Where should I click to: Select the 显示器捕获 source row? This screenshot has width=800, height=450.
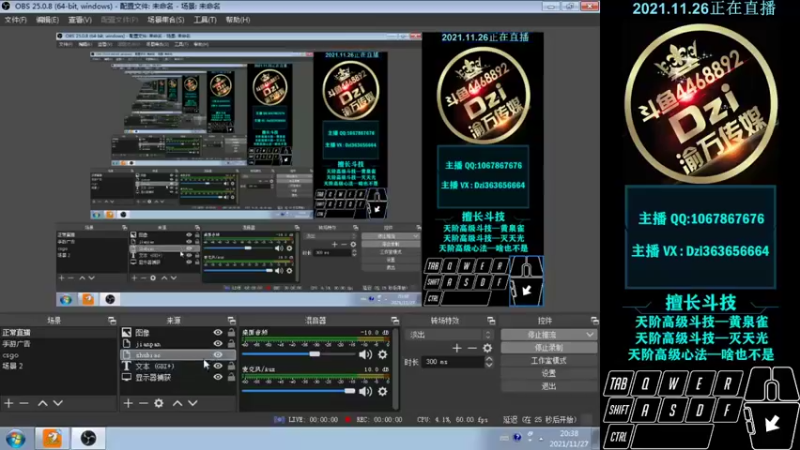click(x=178, y=377)
